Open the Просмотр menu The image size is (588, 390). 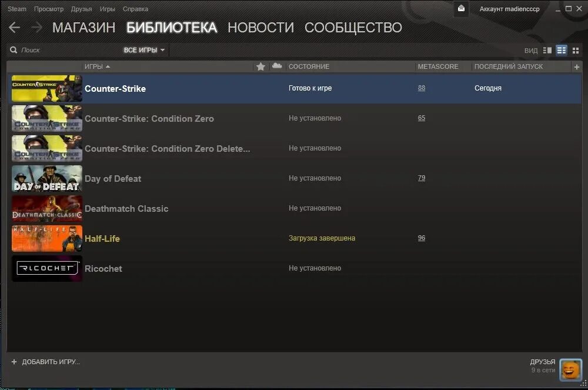click(49, 9)
